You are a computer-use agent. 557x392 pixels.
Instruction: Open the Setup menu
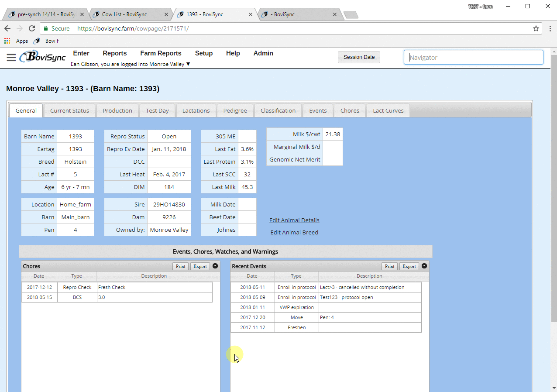(204, 53)
